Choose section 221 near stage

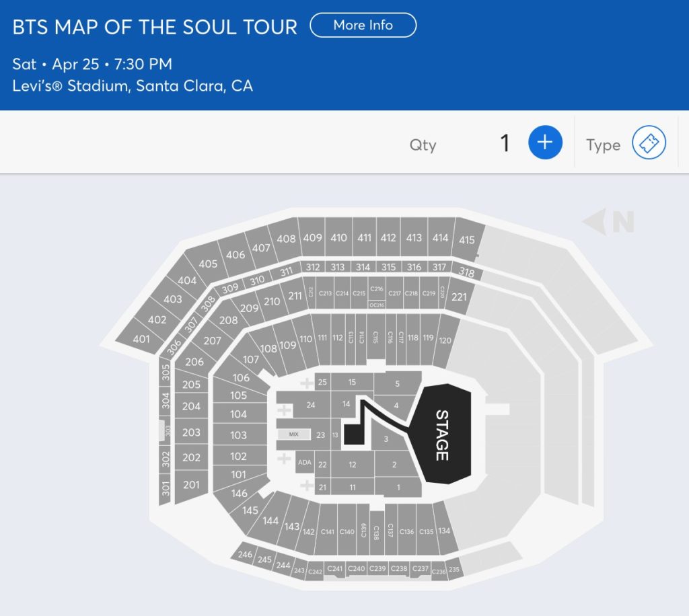point(459,297)
